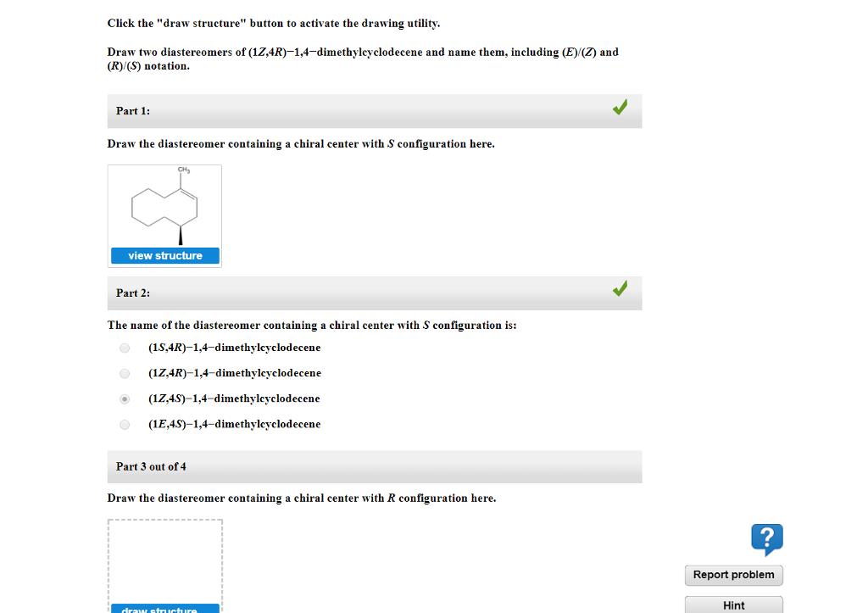Click the draw structure button in Part 3
Image resolution: width=868 pixels, height=613 pixels.
(164, 610)
